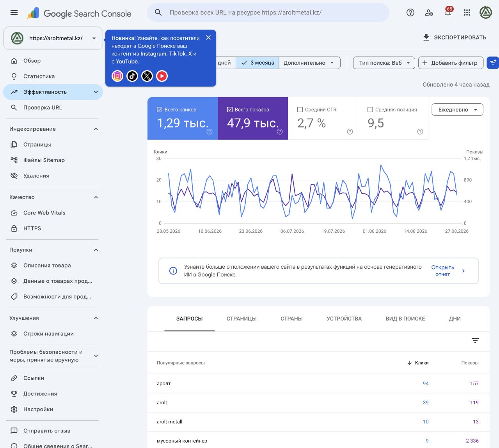Switch to the ВИД В ПОИСКЕ tab
The image size is (499, 448).
(x=405, y=319)
